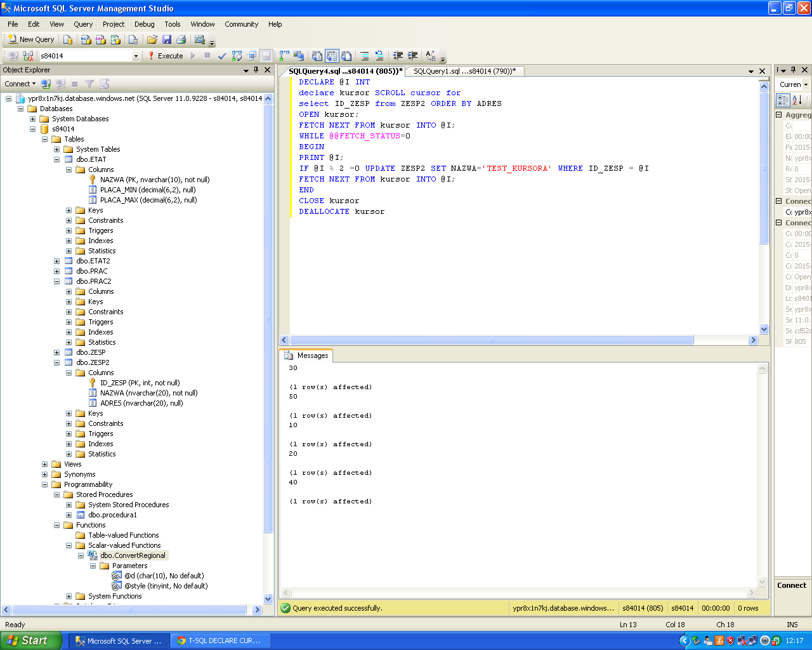The image size is (812, 650).
Task: Click the New Query toolbar button
Action: click(x=30, y=39)
